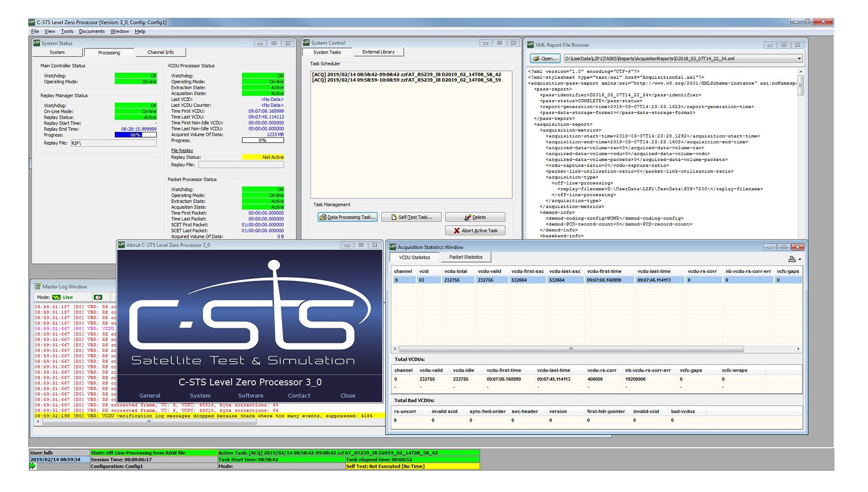The height and width of the screenshot is (492, 868).
Task: Click Close link in About dialog
Action: point(348,396)
